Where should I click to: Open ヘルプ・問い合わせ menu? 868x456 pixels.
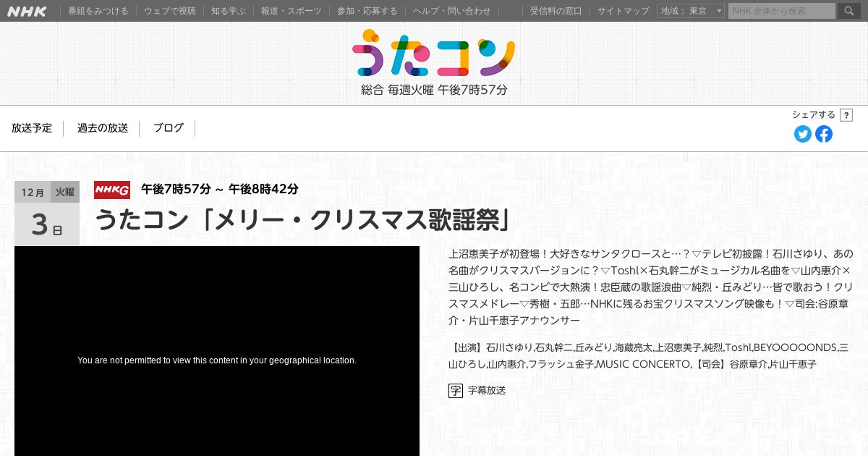(452, 11)
